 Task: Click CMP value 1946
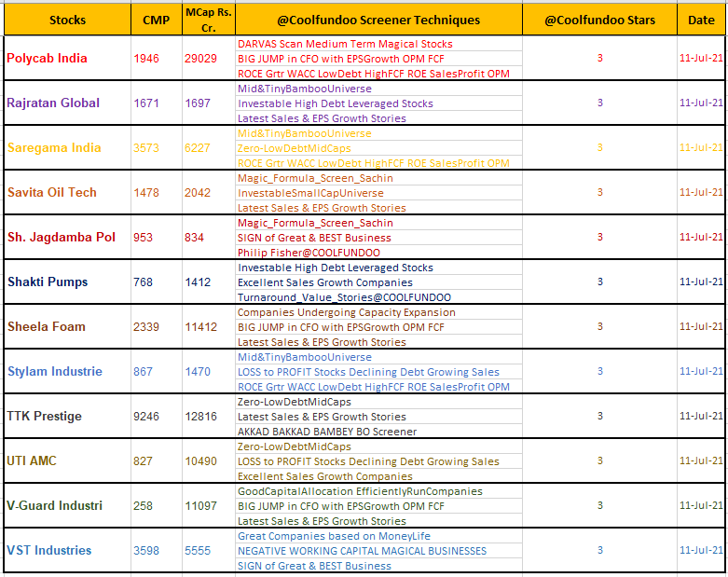pyautogui.click(x=157, y=59)
